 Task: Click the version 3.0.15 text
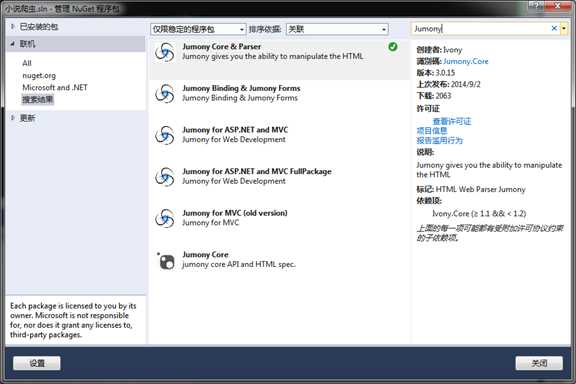(445, 73)
